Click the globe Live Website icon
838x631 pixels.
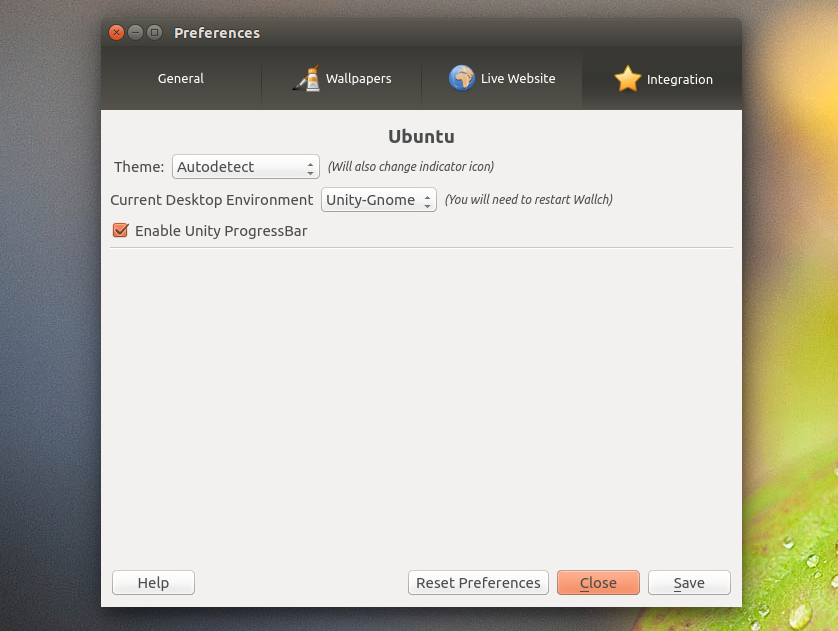pyautogui.click(x=462, y=78)
